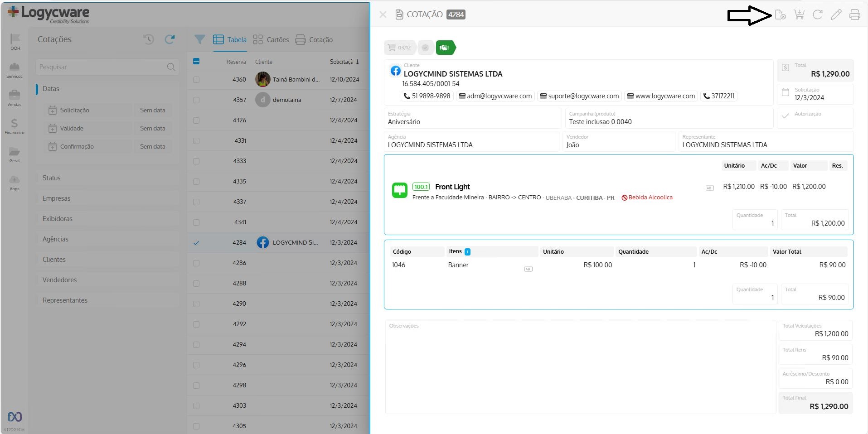Screen dimensions: 868x434
Task: Expand the Vendedores filter section
Action: point(107,280)
